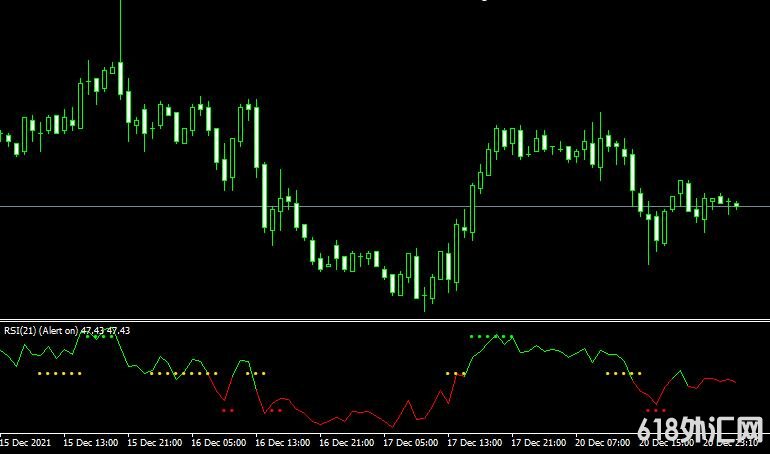Click the '15 Dec 2021' time axis label

tap(26, 443)
